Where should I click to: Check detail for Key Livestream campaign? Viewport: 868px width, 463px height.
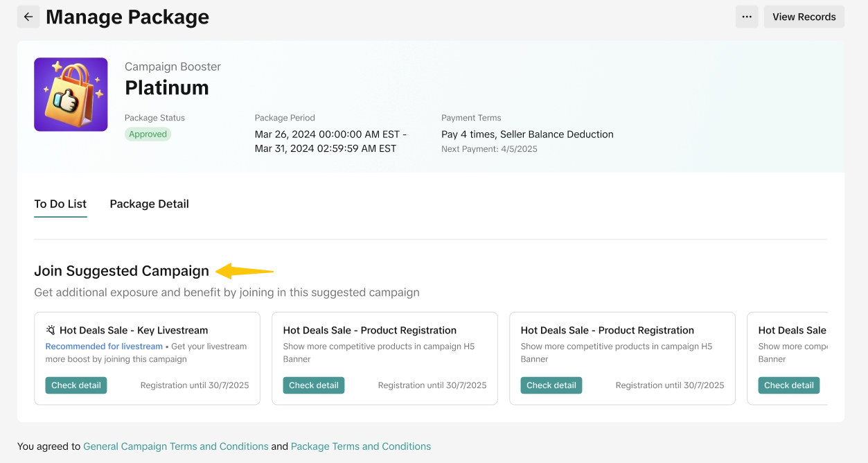point(76,385)
